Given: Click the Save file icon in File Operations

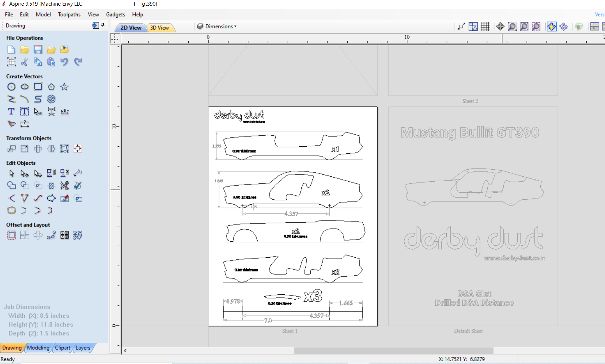Looking at the screenshot, I should point(38,49).
